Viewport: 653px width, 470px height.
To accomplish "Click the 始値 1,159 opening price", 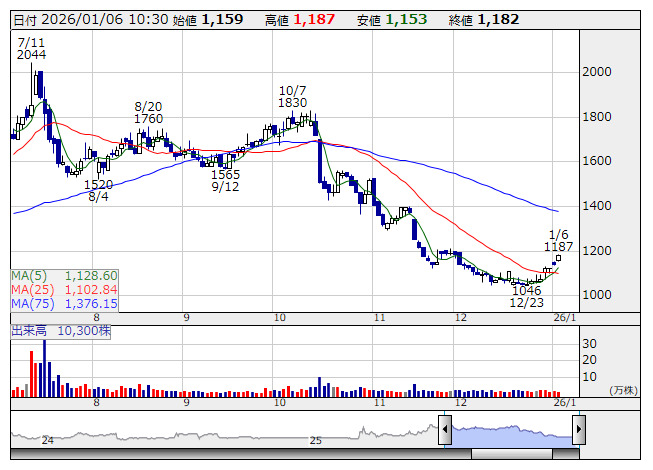I will point(208,20).
